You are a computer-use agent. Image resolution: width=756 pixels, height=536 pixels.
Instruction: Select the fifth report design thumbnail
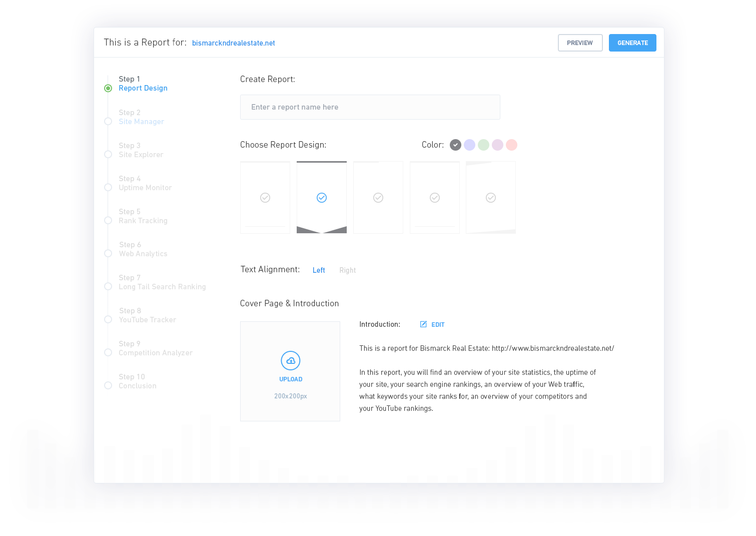(491, 197)
